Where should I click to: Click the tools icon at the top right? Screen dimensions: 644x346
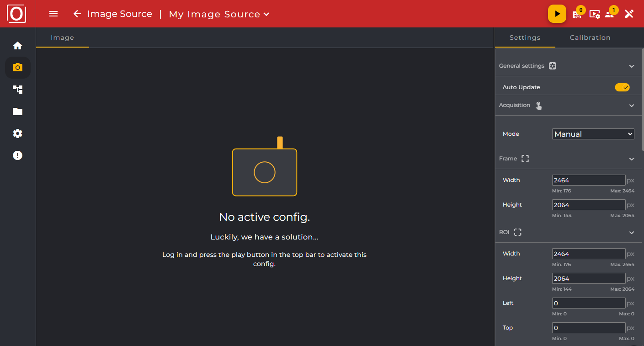(x=629, y=14)
